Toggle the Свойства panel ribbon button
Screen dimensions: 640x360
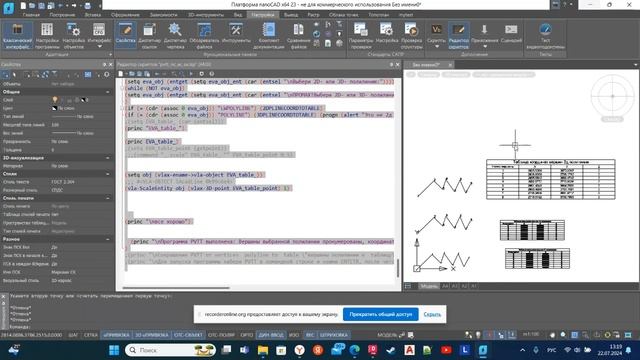[126, 35]
